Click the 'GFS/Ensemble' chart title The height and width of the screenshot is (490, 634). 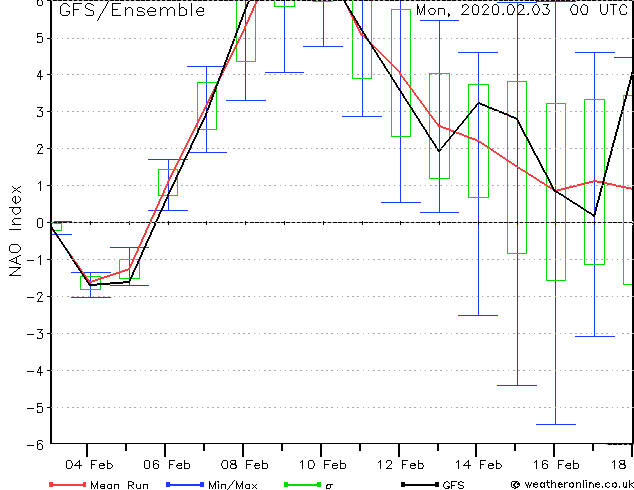tap(132, 11)
